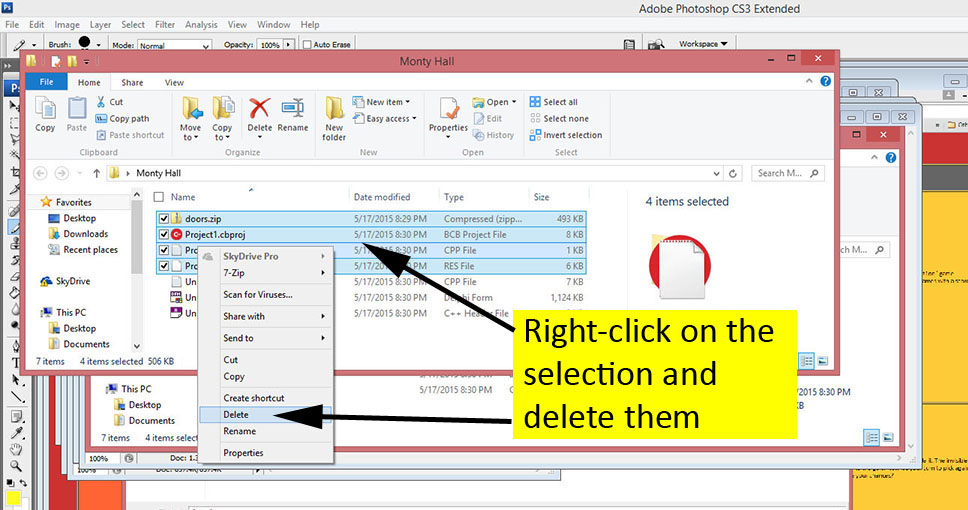
Task: Open the Brush preset picker arrow
Action: pos(98,45)
